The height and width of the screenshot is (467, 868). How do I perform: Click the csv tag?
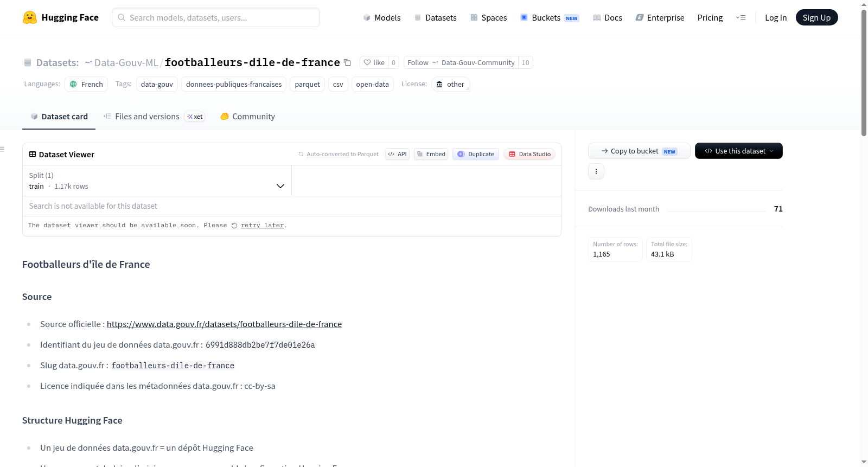(x=338, y=85)
